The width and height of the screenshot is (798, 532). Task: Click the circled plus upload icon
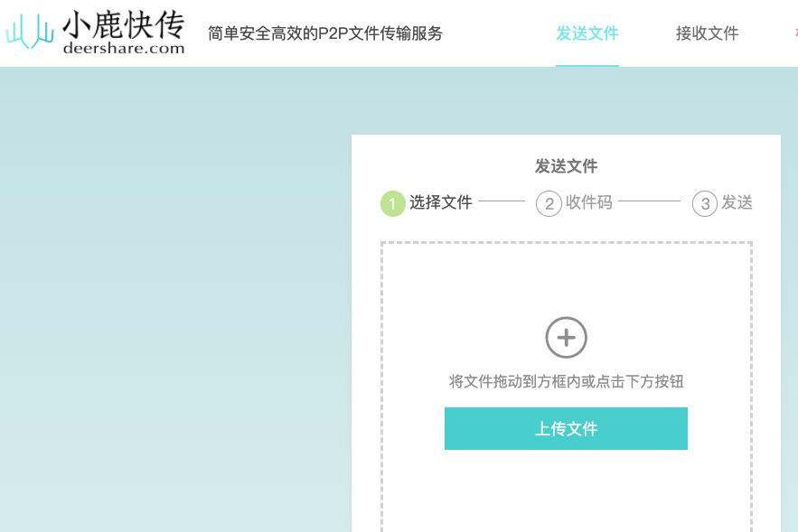566,338
